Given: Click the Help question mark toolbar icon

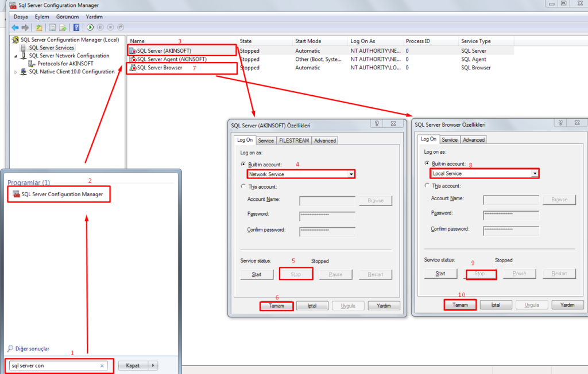Looking at the screenshot, I should pyautogui.click(x=76, y=27).
